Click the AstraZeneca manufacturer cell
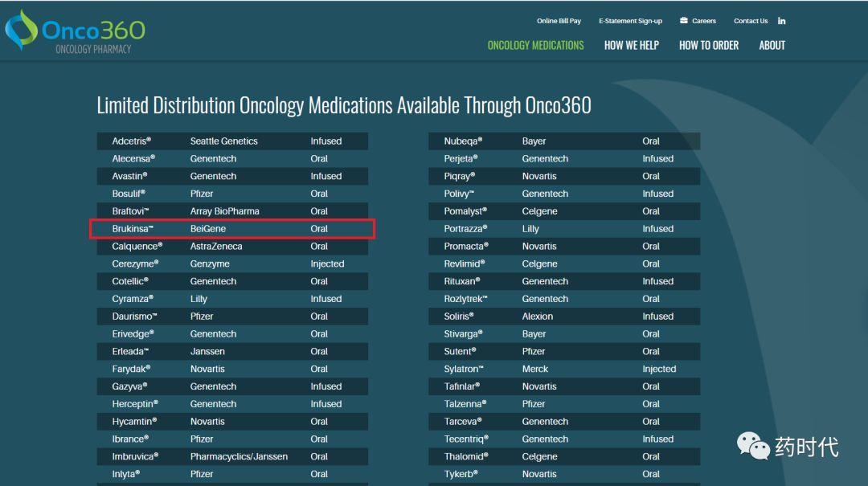This screenshot has height=486, width=868. 216,247
